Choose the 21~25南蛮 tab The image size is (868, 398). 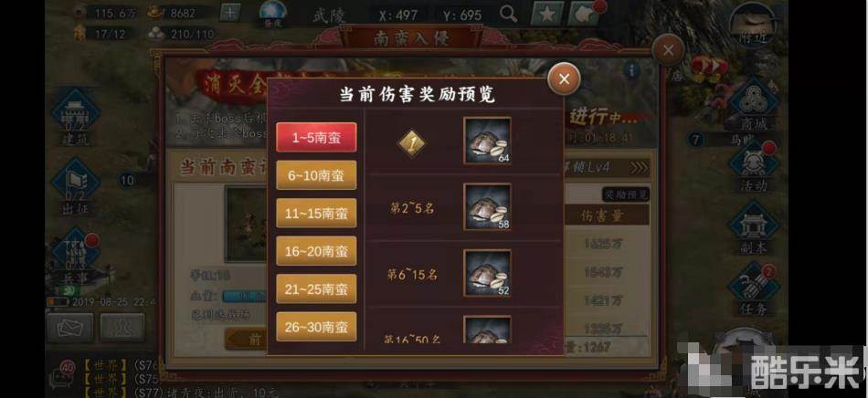pyautogui.click(x=316, y=289)
